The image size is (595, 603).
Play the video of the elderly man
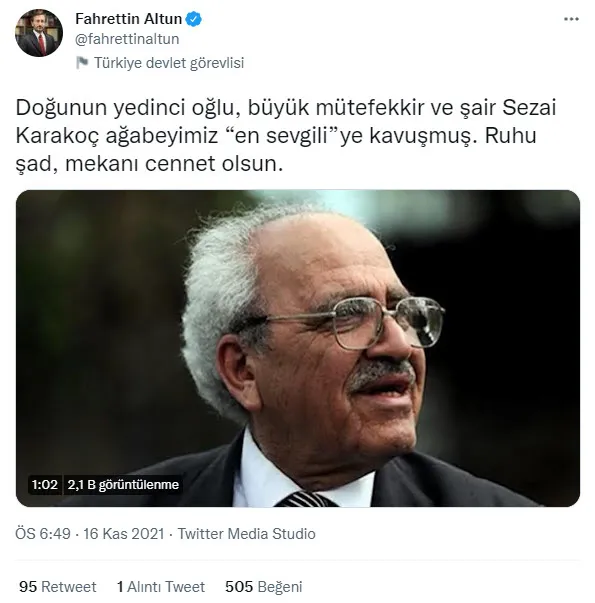[298, 348]
